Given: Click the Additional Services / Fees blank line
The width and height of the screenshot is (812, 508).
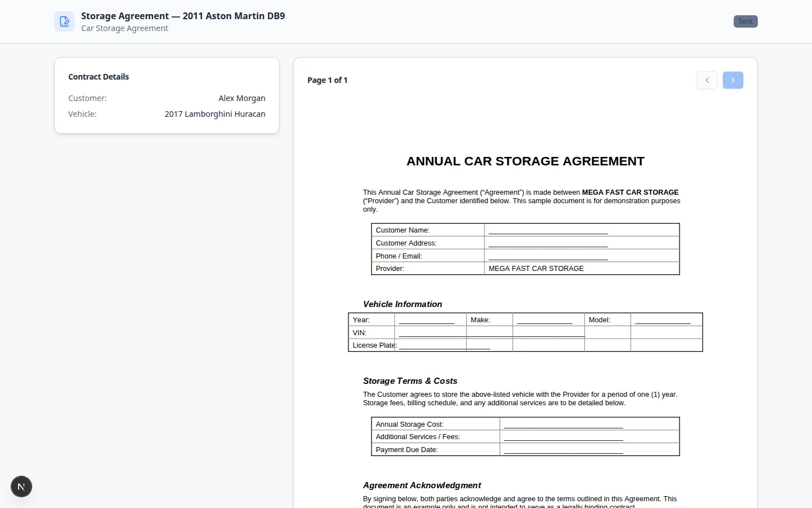Looking at the screenshot, I should pos(563,437).
